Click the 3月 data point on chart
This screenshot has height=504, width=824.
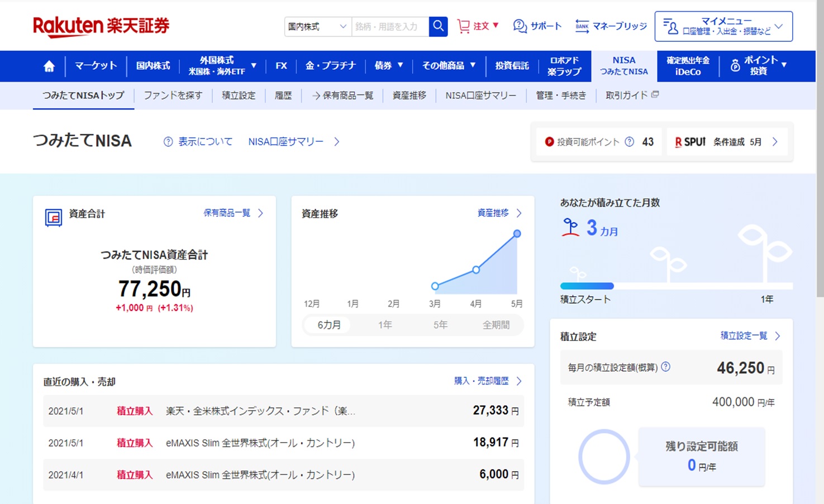(435, 286)
